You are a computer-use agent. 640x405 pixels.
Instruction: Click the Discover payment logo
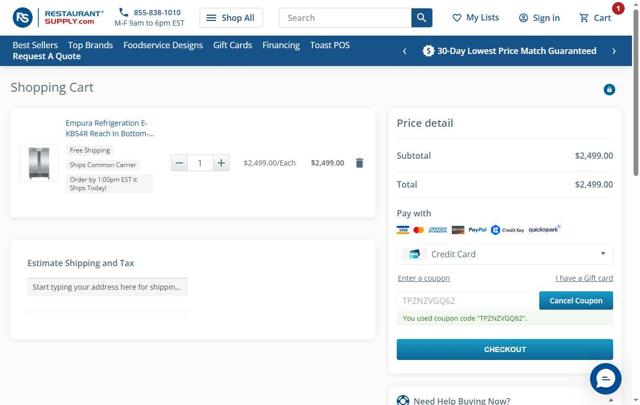pos(458,230)
